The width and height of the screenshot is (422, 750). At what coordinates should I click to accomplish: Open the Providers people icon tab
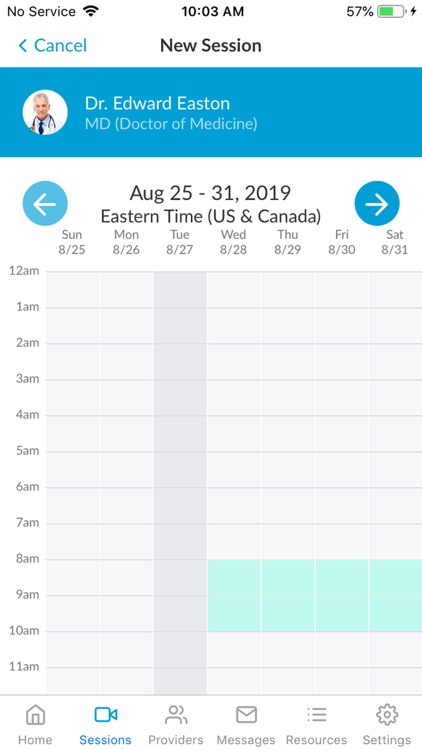176,724
